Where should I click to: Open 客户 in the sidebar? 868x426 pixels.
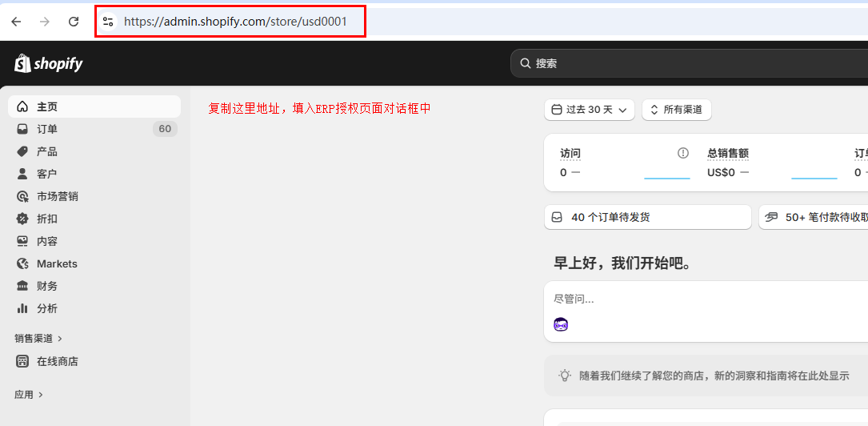(x=94, y=174)
